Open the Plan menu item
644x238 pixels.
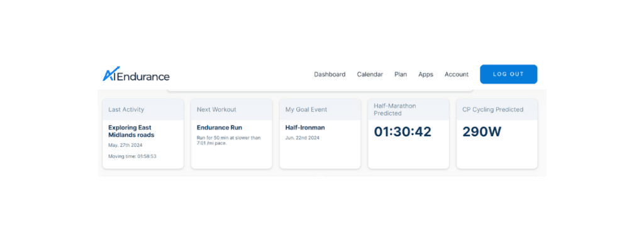tap(401, 74)
